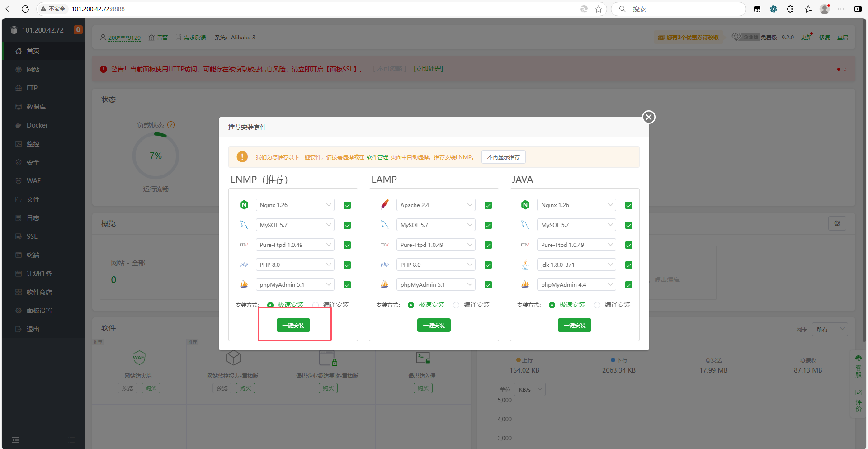The image size is (868, 449).
Task: Click the Java jdk icon
Action: click(525, 265)
